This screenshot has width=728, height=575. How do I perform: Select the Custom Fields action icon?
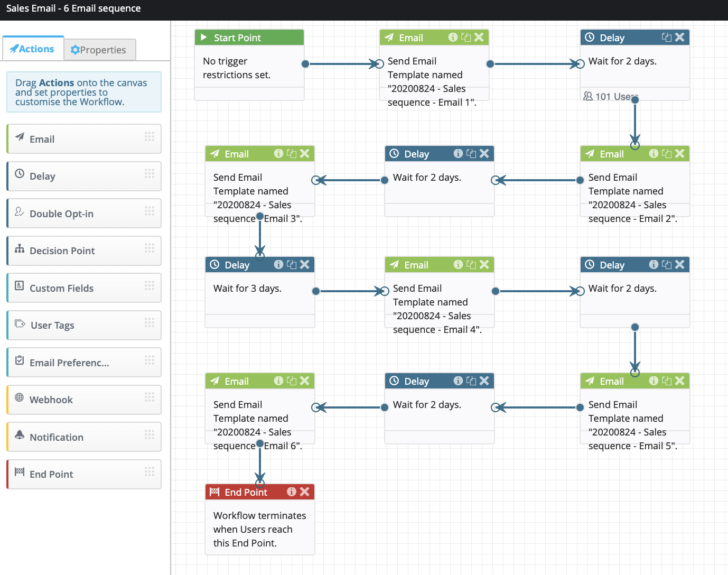[x=20, y=285]
